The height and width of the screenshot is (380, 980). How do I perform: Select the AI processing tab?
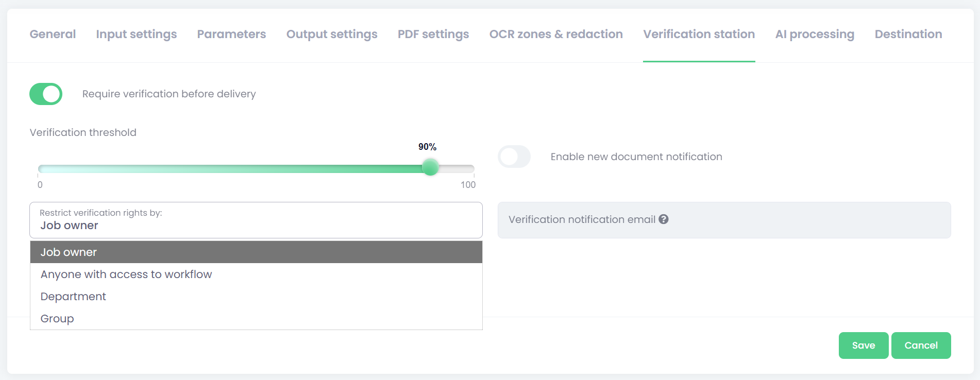(x=814, y=34)
